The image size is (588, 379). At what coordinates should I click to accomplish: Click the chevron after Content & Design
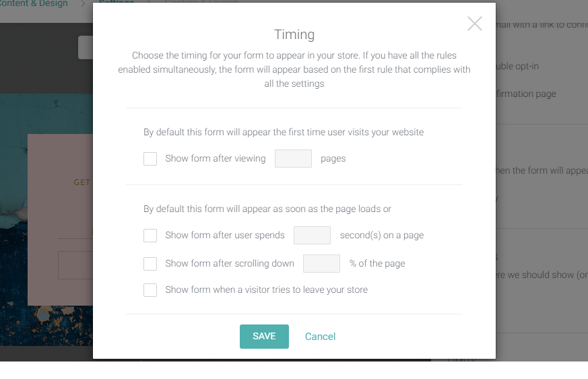pyautogui.click(x=84, y=4)
